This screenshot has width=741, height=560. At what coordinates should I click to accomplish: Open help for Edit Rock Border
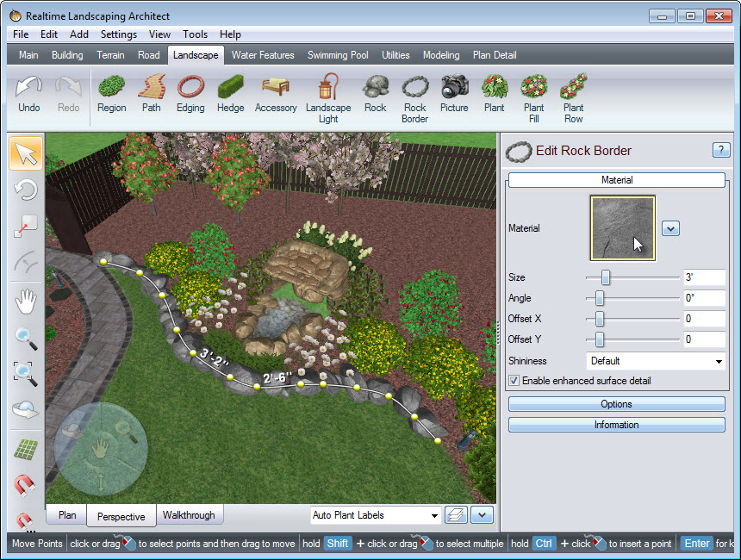pos(720,150)
